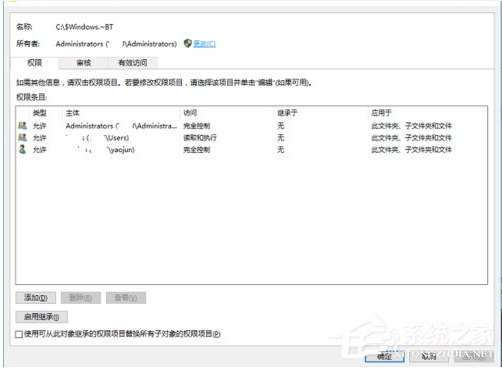Click the group icon of Administrators permission entry
This screenshot has height=371, width=502.
22,126
